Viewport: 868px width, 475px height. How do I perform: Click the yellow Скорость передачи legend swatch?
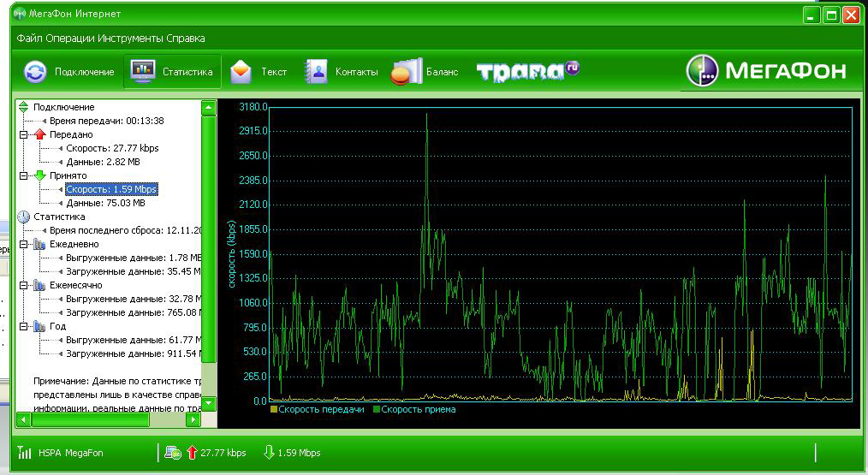(x=273, y=410)
